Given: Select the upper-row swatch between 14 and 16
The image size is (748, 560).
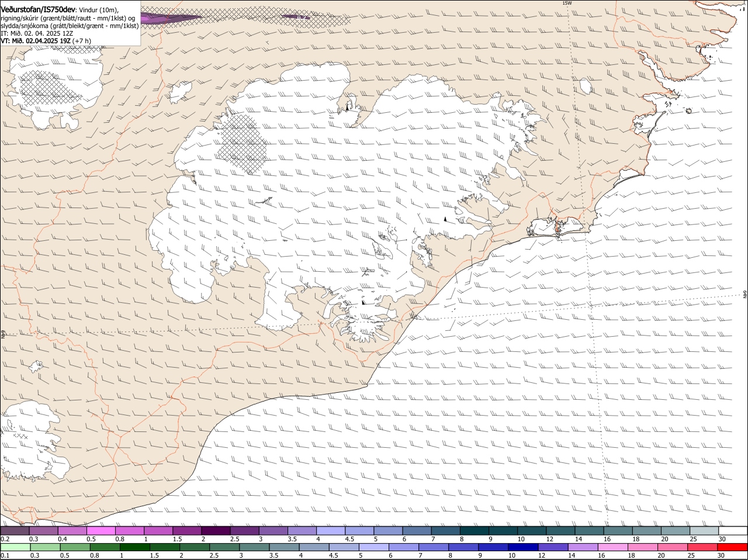Looking at the screenshot, I should click(x=589, y=531).
